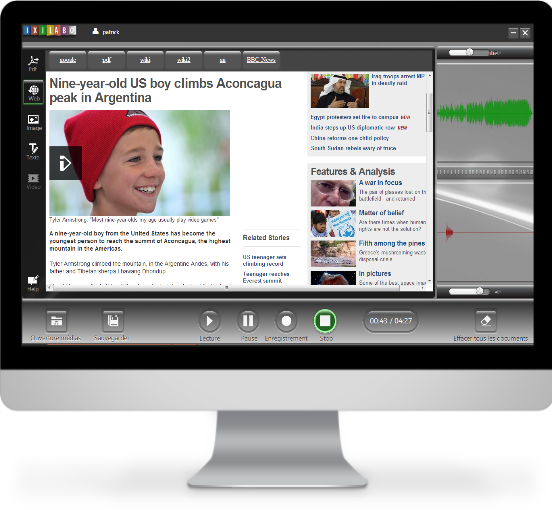Click the IXILABO logo
This screenshot has width=552, height=510.
(x=49, y=31)
